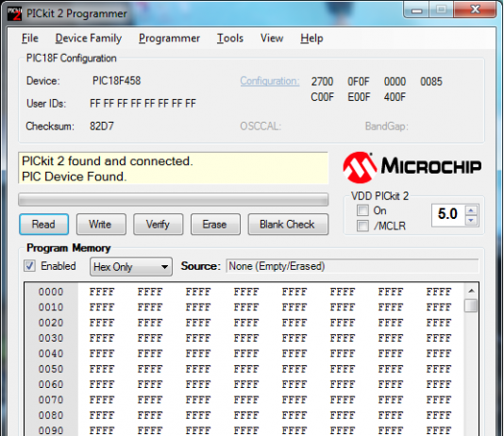The height and width of the screenshot is (436, 504).
Task: Toggle the /MCLR checkbox
Action: point(362,226)
